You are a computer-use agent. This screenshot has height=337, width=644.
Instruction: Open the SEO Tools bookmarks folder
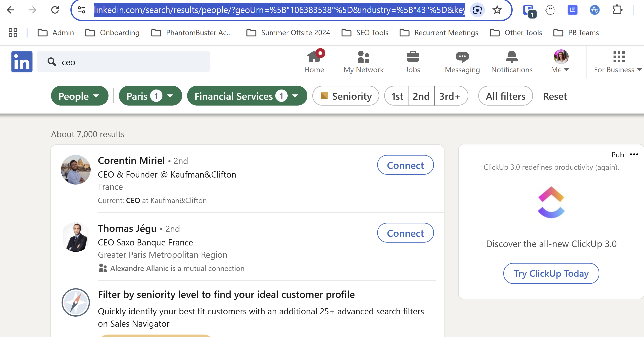tap(365, 33)
